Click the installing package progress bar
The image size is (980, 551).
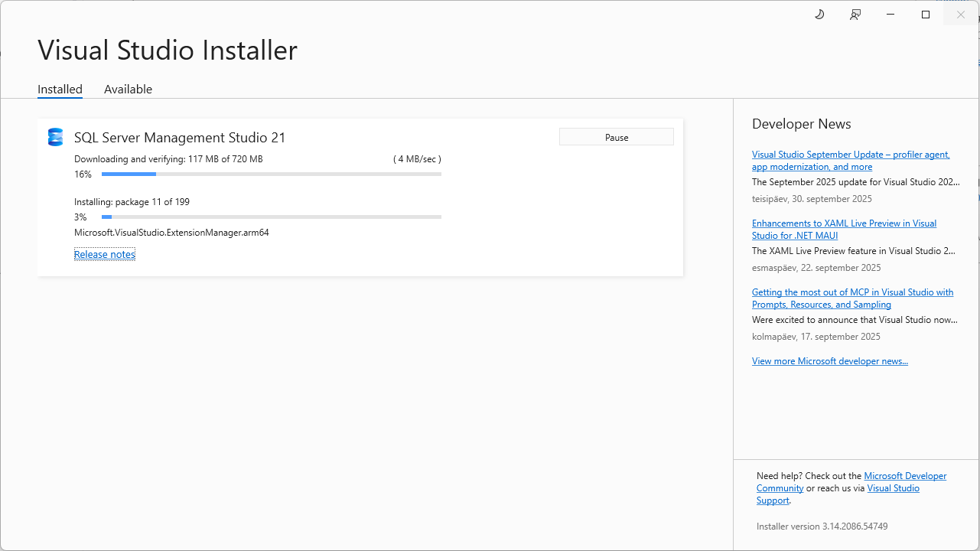(271, 217)
